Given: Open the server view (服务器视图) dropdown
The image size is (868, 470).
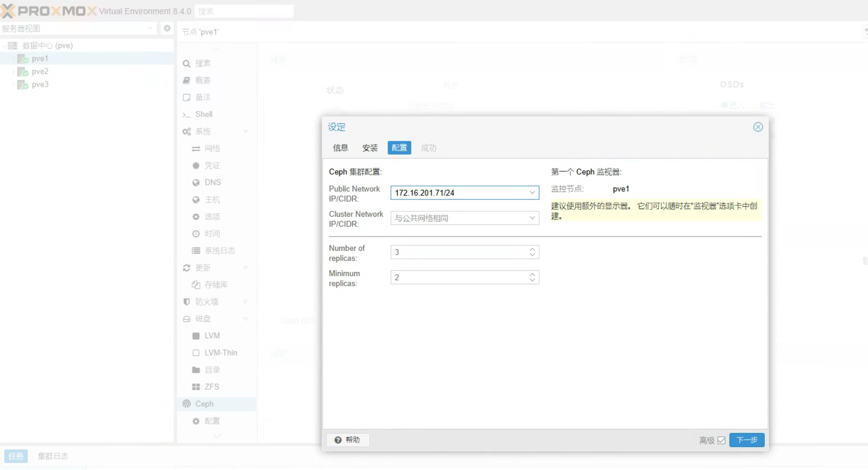Looking at the screenshot, I should (150, 28).
